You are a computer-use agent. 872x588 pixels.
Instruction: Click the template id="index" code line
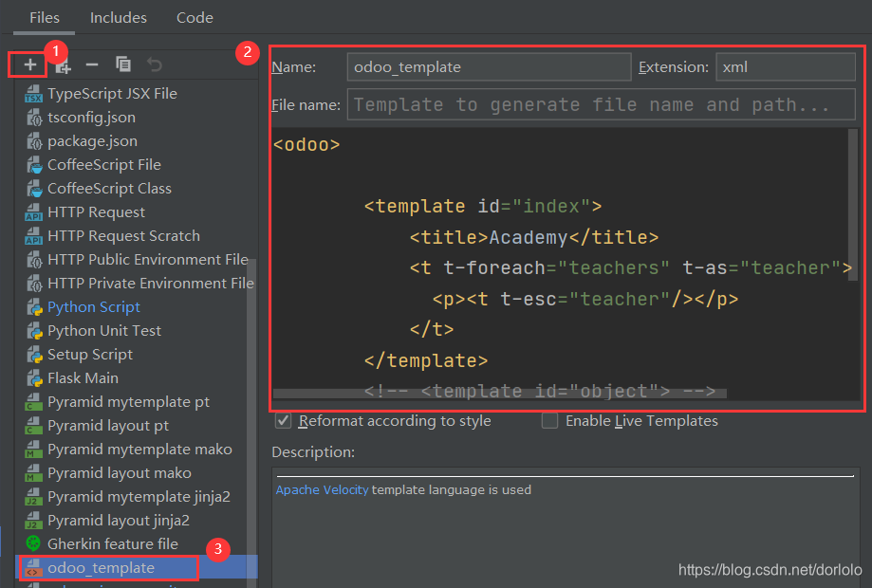click(483, 206)
